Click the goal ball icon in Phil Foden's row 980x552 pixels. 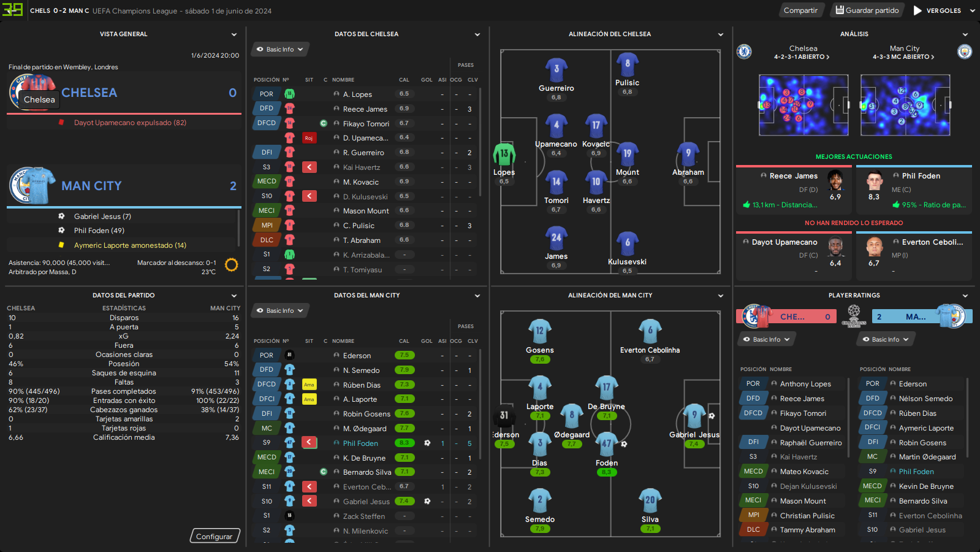(x=427, y=443)
